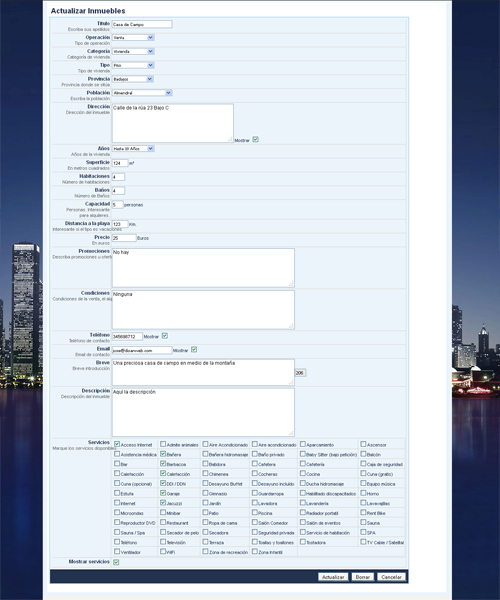Uncheck the Bañera service

coord(163,454)
